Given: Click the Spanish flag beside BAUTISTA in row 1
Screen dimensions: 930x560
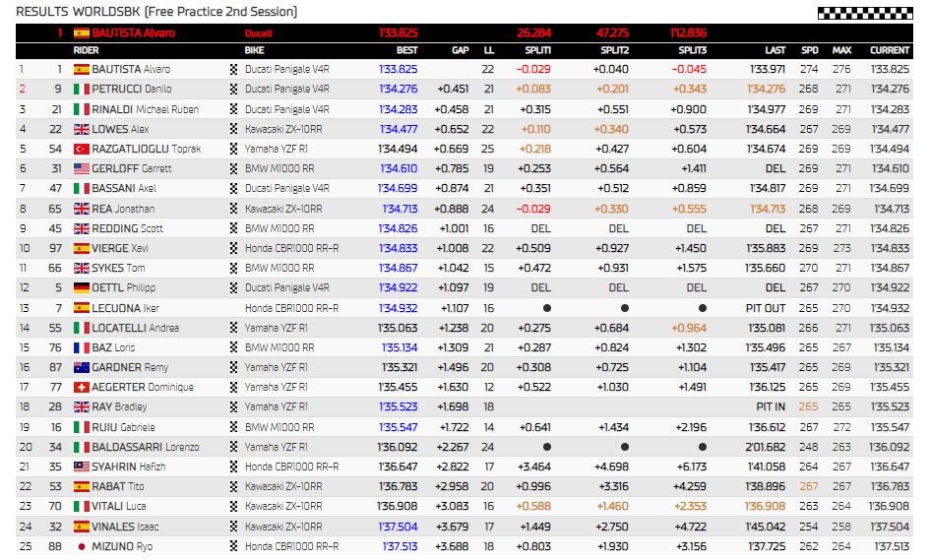Looking at the screenshot, I should (82, 70).
